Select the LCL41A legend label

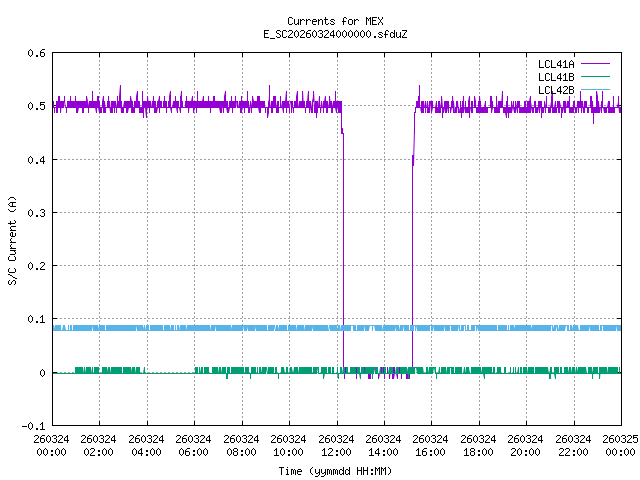tap(555, 64)
